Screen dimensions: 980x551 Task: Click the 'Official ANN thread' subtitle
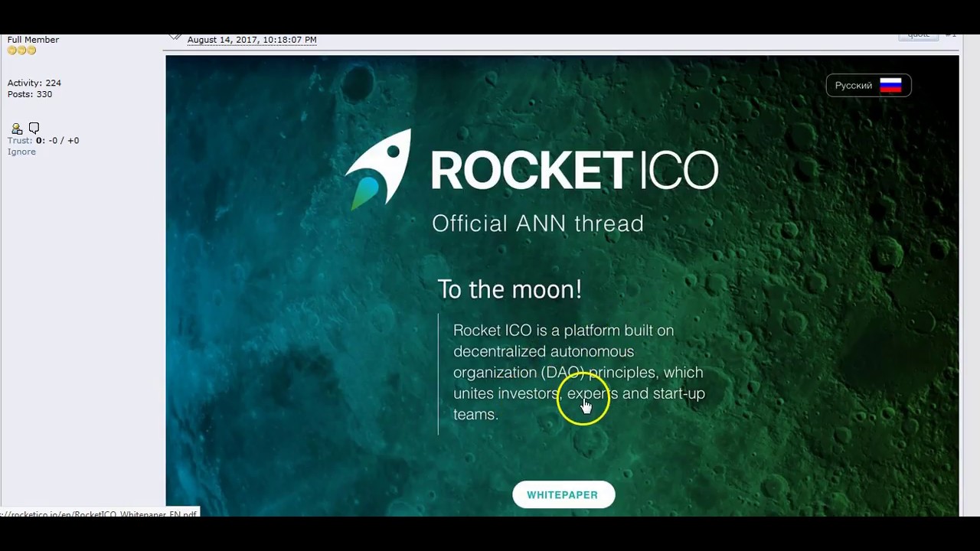point(537,223)
